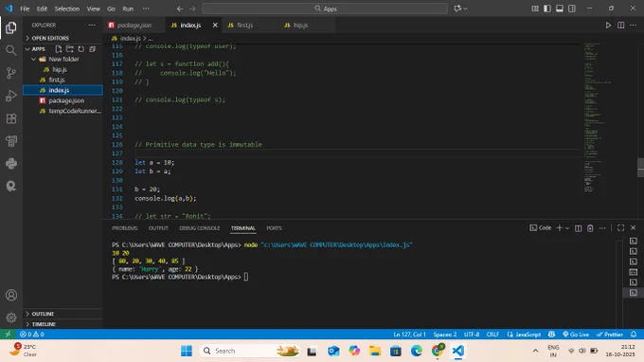
Task: Open the Extensions view
Action: (x=11, y=118)
